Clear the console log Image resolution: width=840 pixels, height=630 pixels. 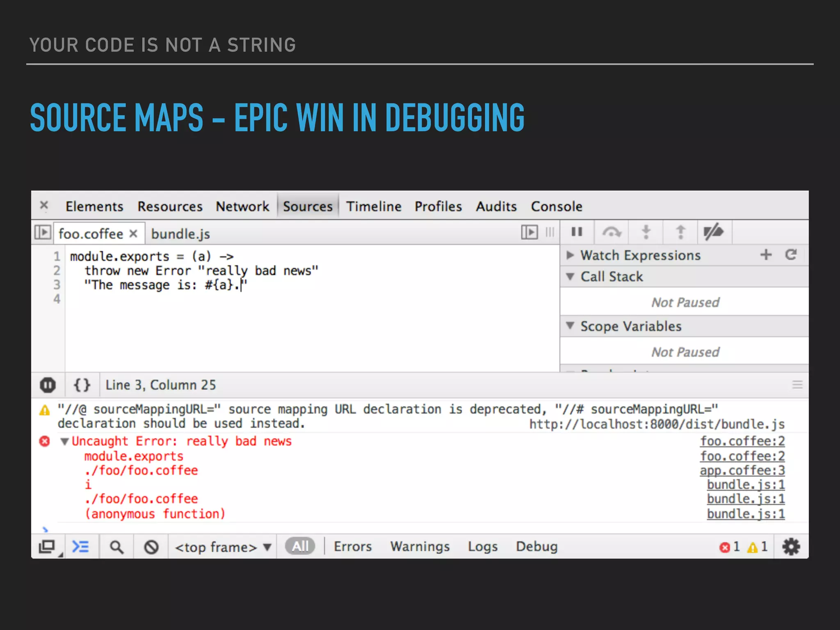coord(151,547)
